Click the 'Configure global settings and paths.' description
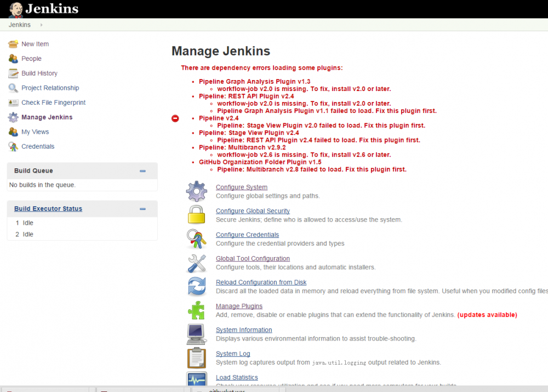548x392 pixels. 268,196
